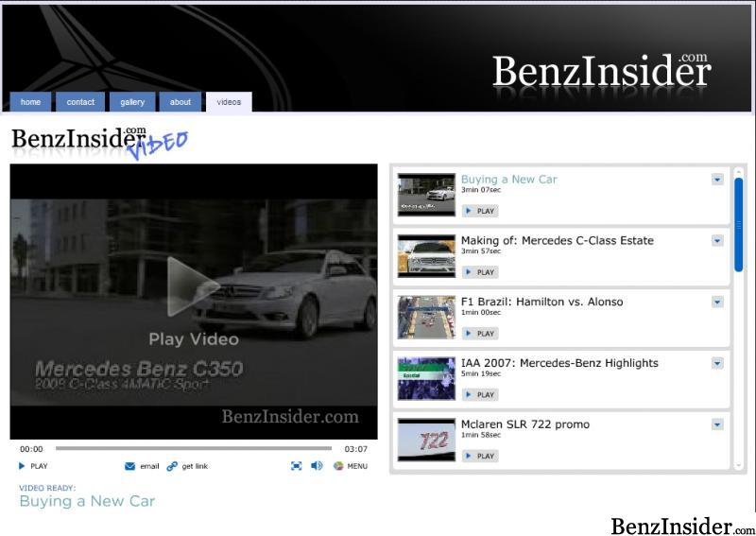Switch to the gallery tab
Viewport: 756px width, 536px height.
[x=132, y=102]
